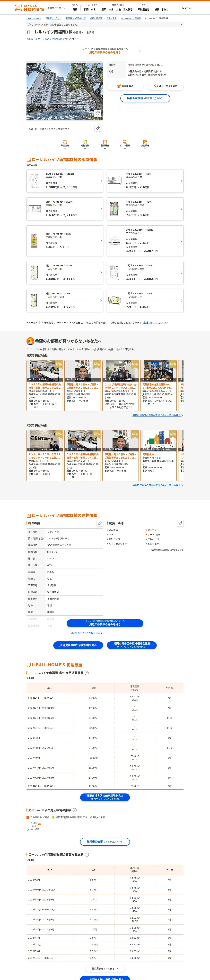Open the arrow on the 1階 63.8m² 3LDK card
Screen dimensions: 210x980
[101, 301]
